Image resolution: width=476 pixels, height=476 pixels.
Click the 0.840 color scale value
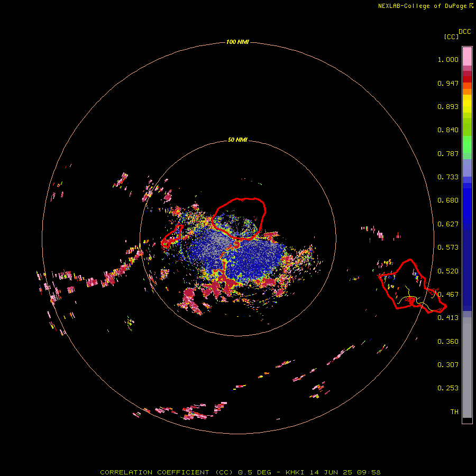[448, 130]
